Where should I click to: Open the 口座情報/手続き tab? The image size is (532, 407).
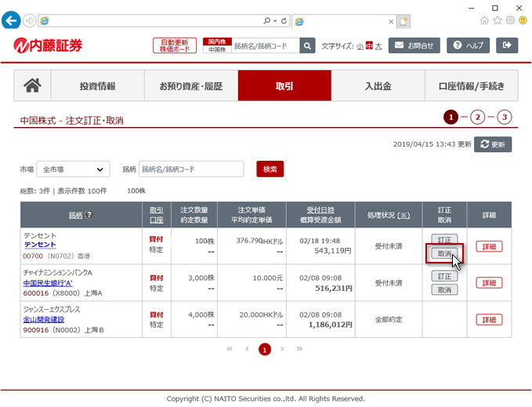pos(472,85)
